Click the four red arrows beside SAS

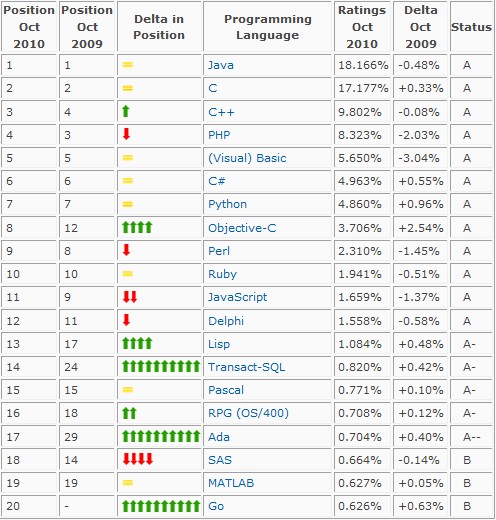click(x=138, y=459)
